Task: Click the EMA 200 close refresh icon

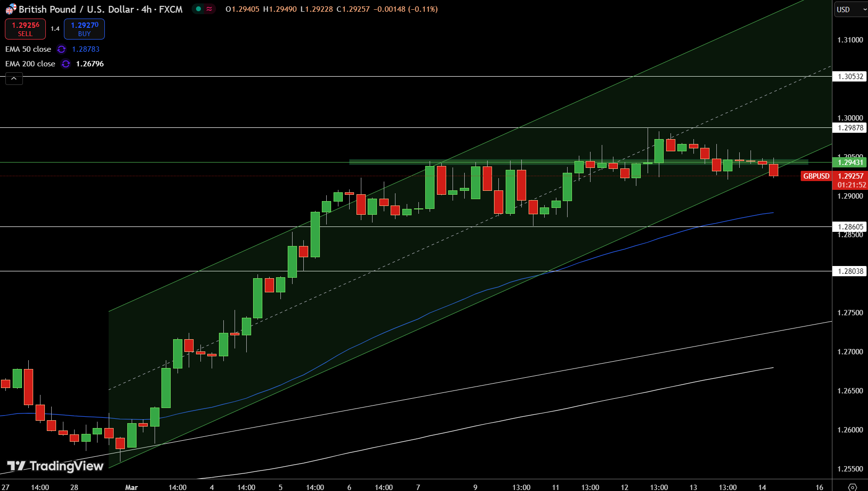Action: tap(66, 64)
